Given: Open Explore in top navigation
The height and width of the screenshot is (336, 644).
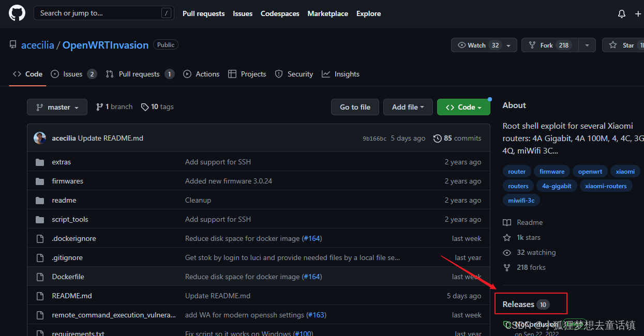Looking at the screenshot, I should [369, 14].
